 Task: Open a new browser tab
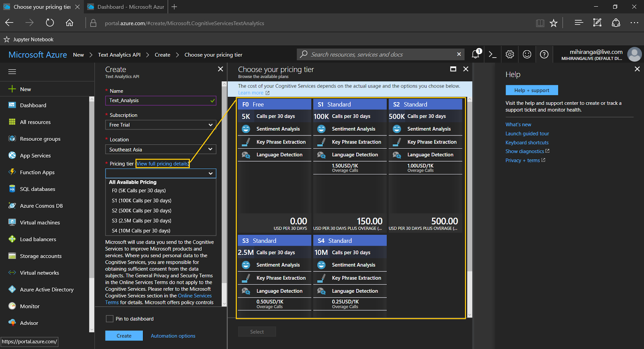coord(174,7)
